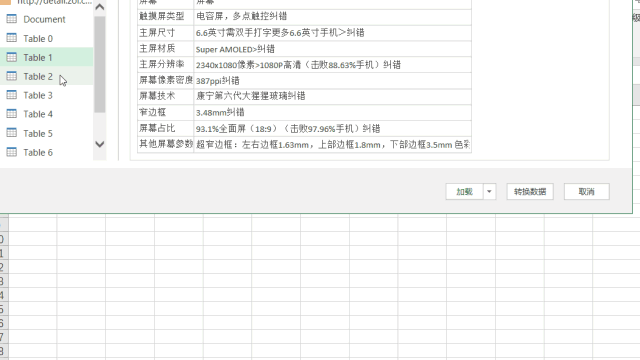The height and width of the screenshot is (360, 640).
Task: Click the table icon beside Document
Action: (12, 19)
